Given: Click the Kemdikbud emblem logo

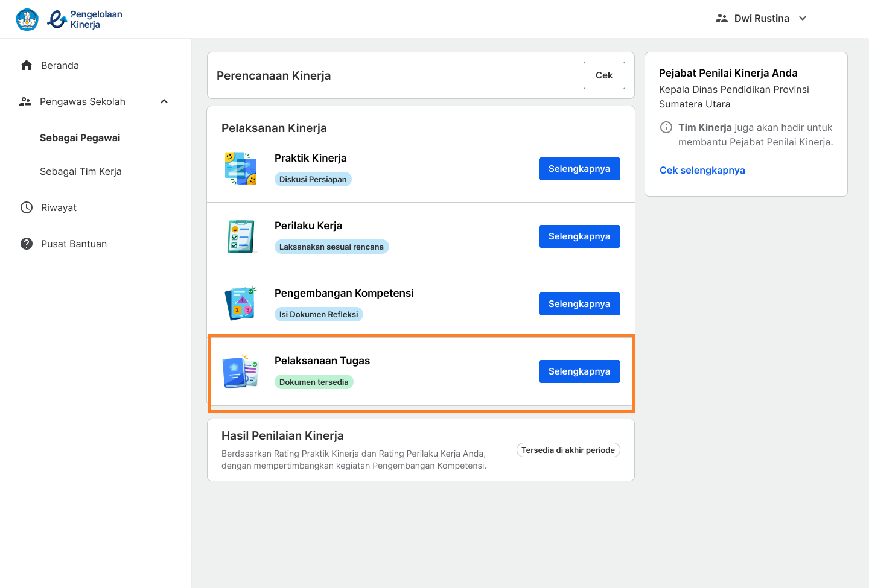Looking at the screenshot, I should pyautogui.click(x=27, y=19).
